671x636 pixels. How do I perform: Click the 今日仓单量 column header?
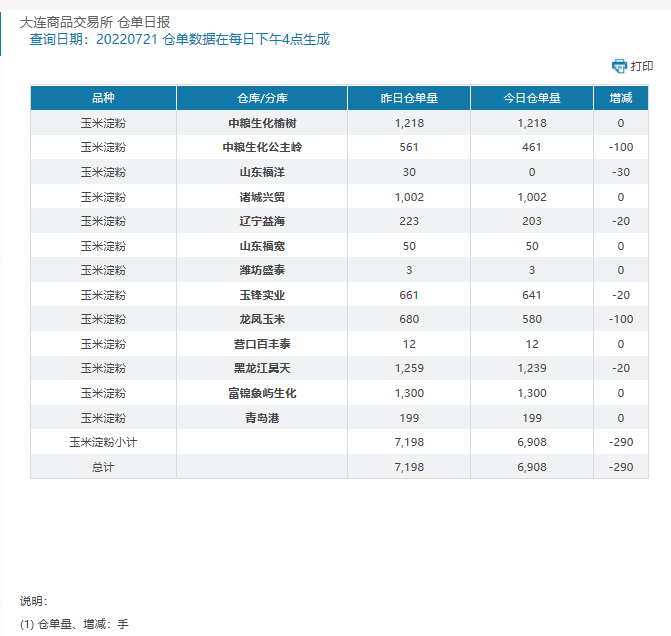coord(532,98)
